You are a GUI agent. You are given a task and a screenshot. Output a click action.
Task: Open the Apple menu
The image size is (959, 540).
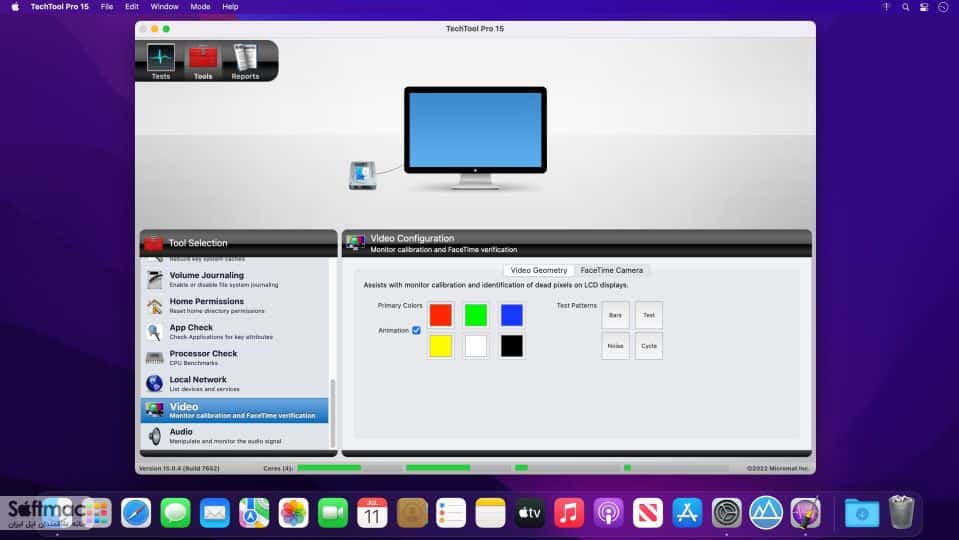pos(15,7)
